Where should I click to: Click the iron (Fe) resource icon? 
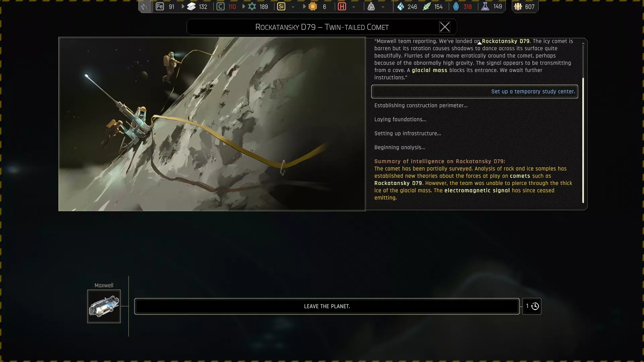pyautogui.click(x=160, y=7)
